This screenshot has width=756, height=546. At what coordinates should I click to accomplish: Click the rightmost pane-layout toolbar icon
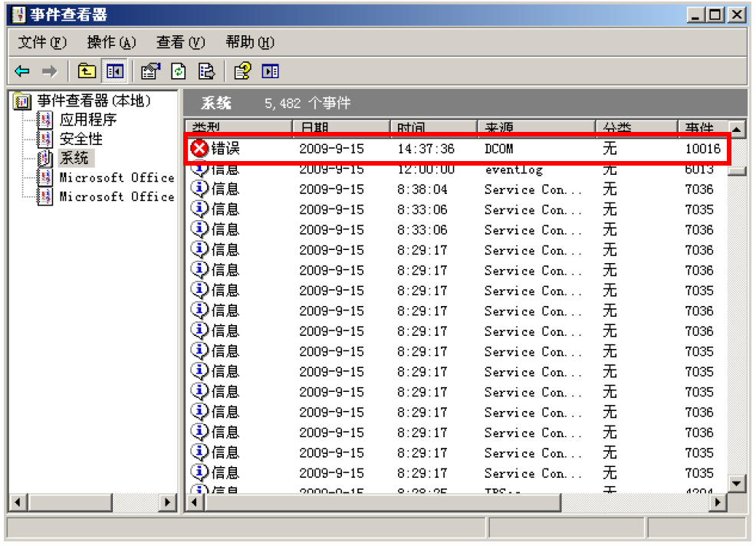(x=270, y=71)
